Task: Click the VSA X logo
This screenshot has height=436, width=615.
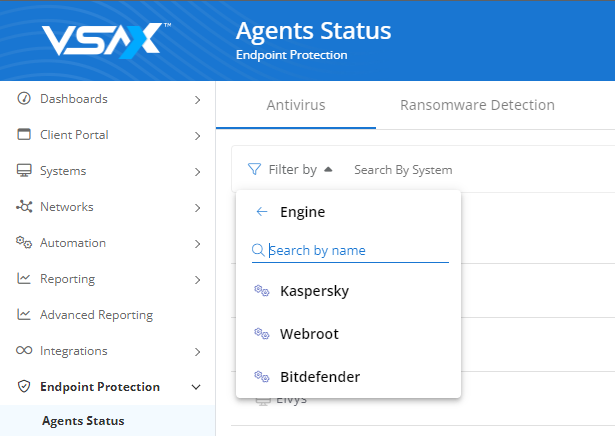Action: tap(106, 40)
